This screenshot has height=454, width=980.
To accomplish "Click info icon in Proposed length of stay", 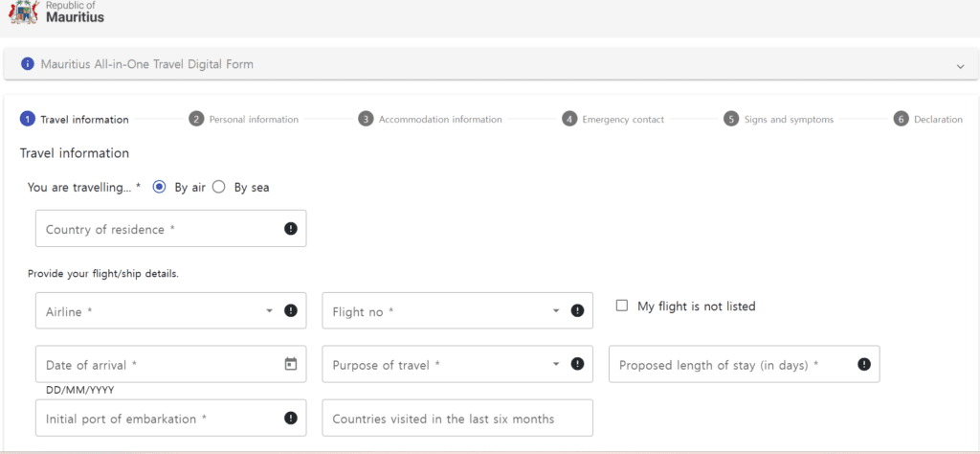I will (x=864, y=364).
